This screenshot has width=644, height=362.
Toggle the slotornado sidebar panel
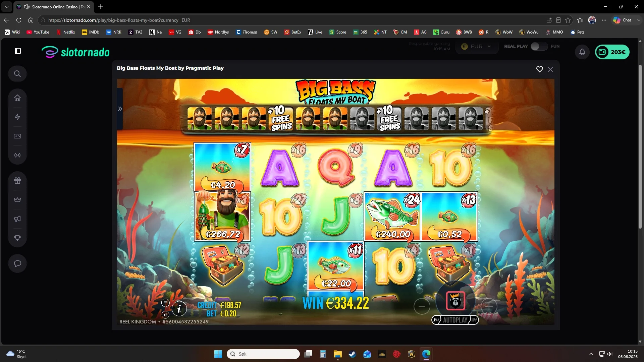click(x=18, y=51)
